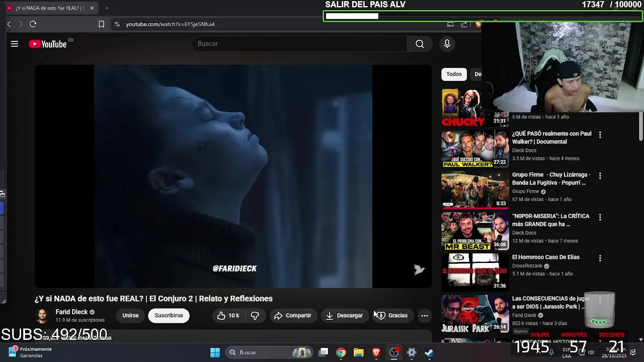Start voice search with the microphone
644x362 pixels.
[x=447, y=44]
